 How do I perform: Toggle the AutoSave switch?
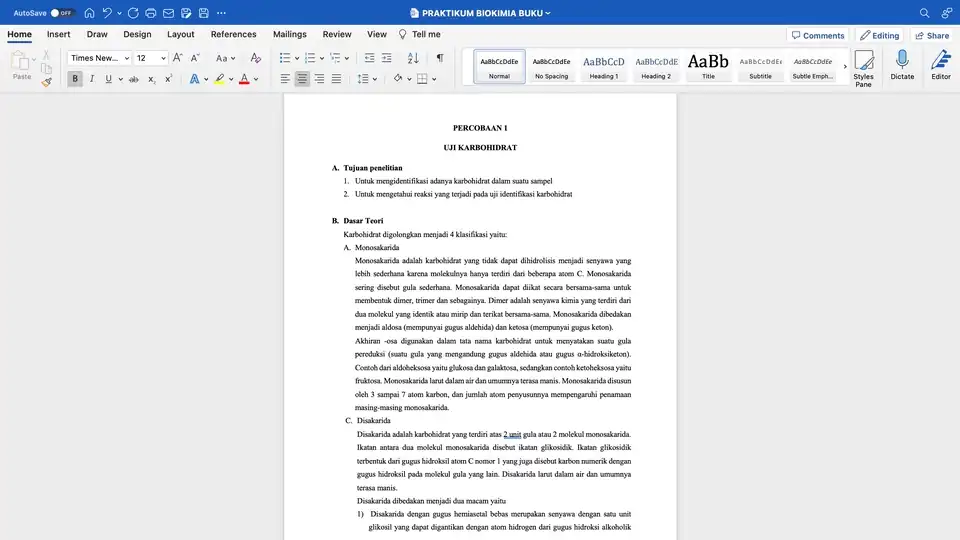[x=62, y=13]
